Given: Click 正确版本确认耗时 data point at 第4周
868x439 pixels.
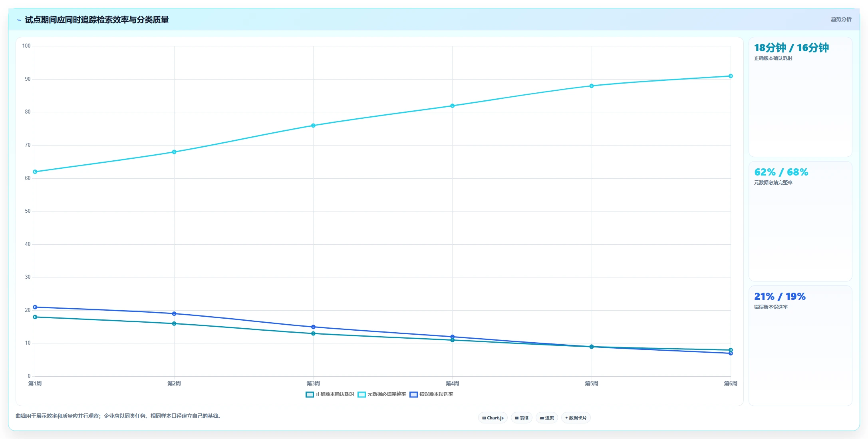Looking at the screenshot, I should (x=452, y=340).
